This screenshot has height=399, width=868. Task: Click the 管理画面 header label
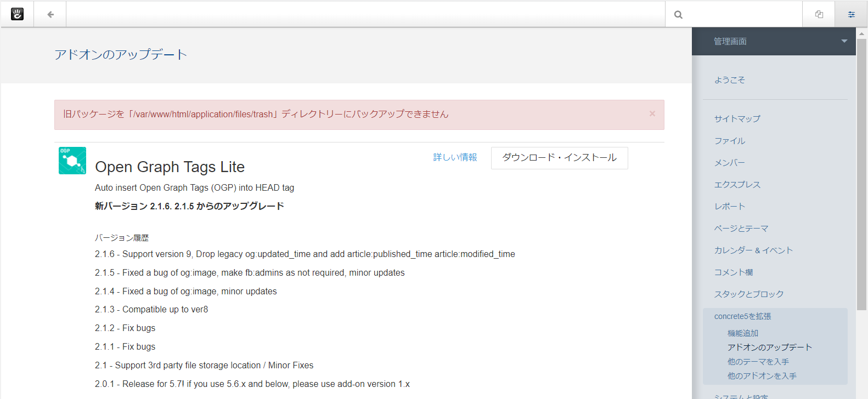730,41
